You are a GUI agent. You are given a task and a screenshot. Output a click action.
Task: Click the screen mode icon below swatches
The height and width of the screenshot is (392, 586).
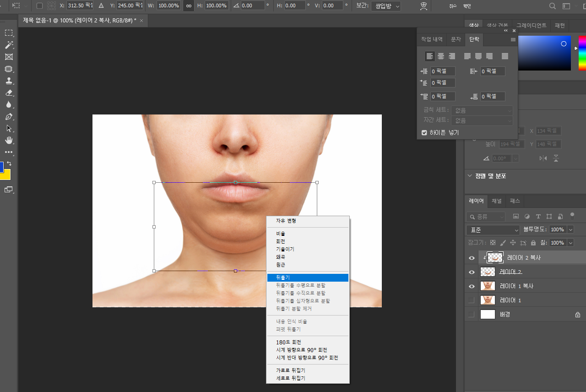point(9,190)
